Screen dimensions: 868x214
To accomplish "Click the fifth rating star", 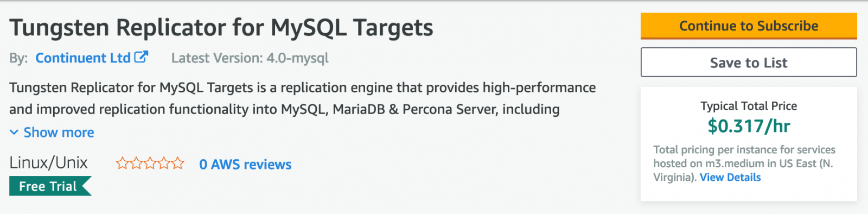I will [178, 163].
